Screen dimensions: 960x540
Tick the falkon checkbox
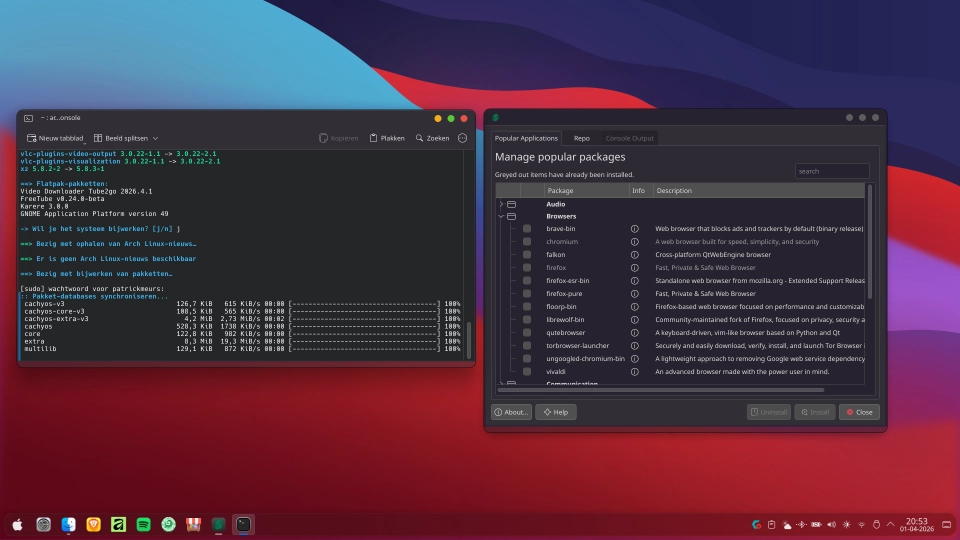[527, 255]
